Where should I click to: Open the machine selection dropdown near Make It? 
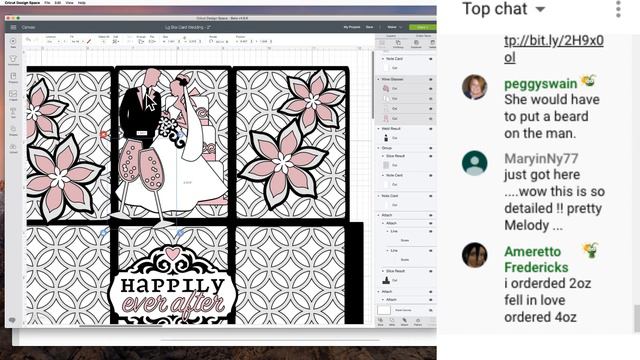(394, 27)
